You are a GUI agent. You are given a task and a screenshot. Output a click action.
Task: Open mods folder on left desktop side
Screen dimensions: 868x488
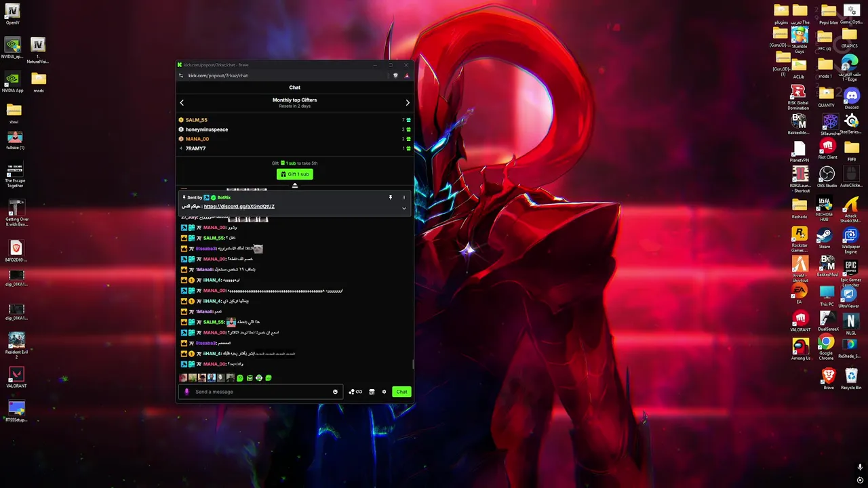39,81
